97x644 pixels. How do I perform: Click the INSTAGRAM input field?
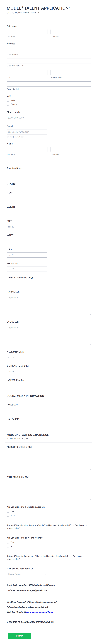click(27, 424)
